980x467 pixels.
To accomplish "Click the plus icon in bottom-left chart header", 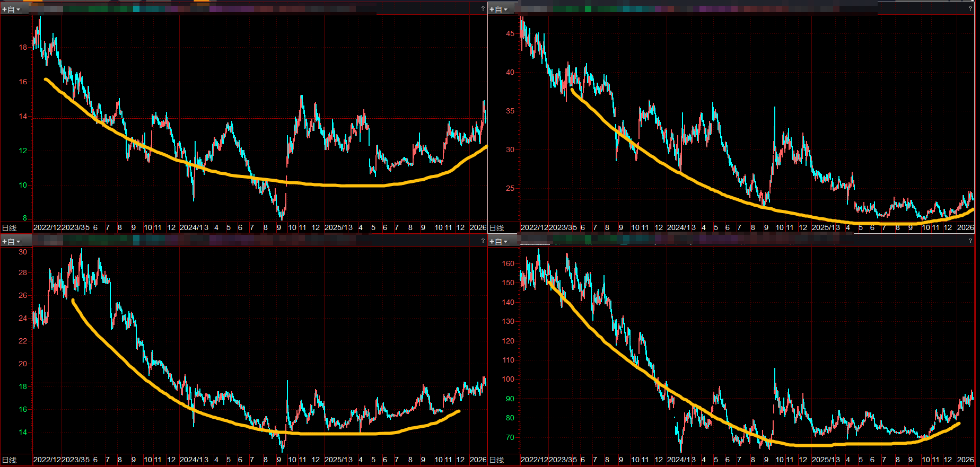I will pyautogui.click(x=5, y=242).
